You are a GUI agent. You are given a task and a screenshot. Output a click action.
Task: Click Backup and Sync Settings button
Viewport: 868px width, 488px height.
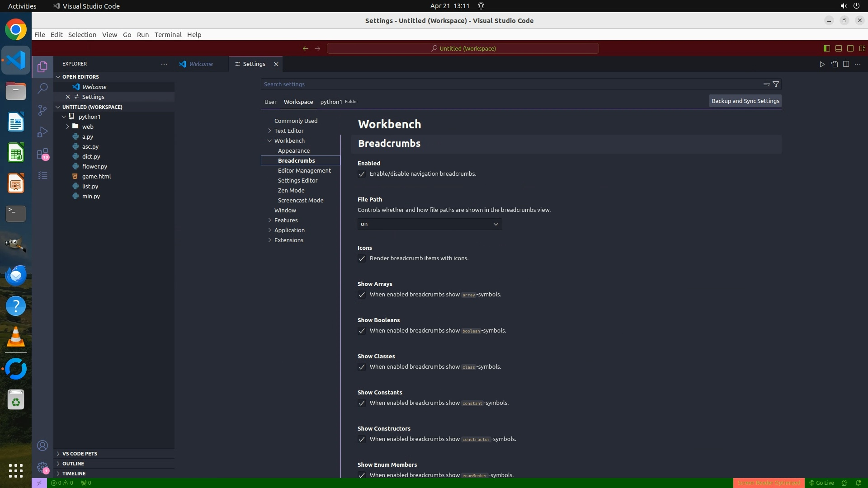(x=745, y=101)
